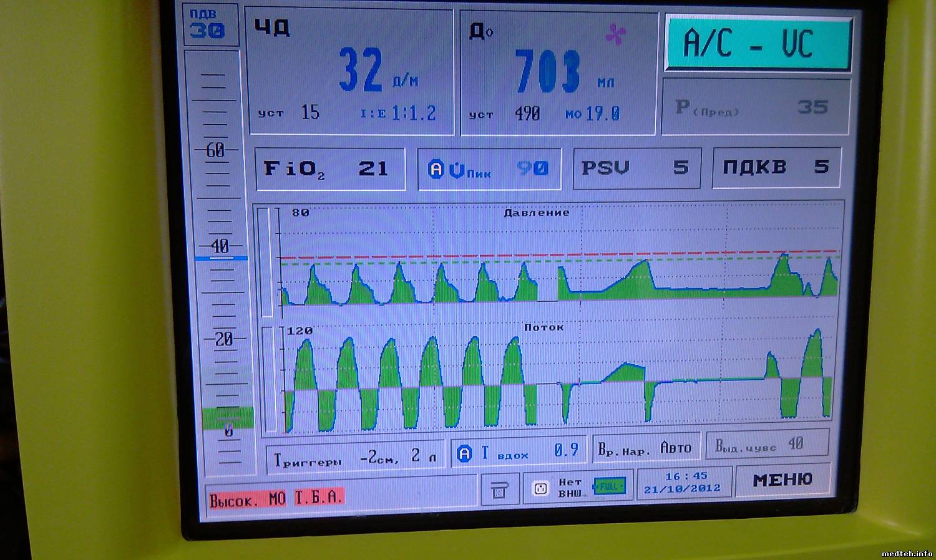Open the Триггеры settings field

click(354, 457)
